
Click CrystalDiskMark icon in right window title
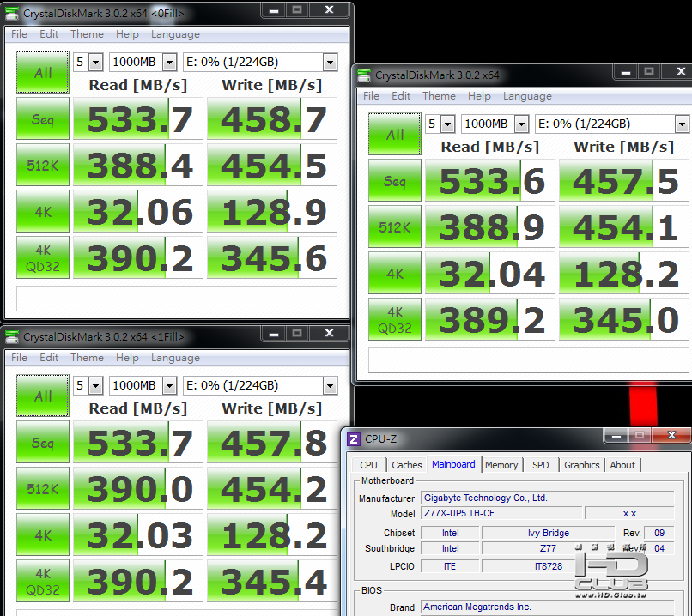[x=364, y=75]
